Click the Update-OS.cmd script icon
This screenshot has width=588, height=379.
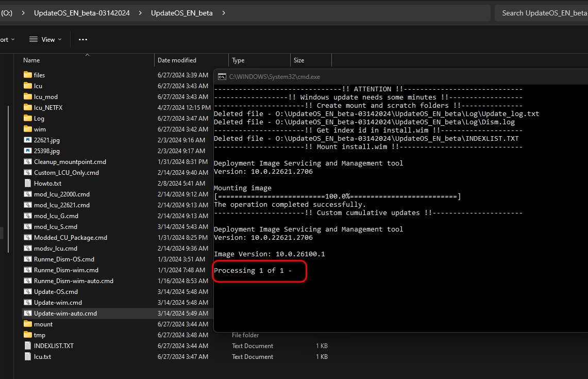(28, 291)
